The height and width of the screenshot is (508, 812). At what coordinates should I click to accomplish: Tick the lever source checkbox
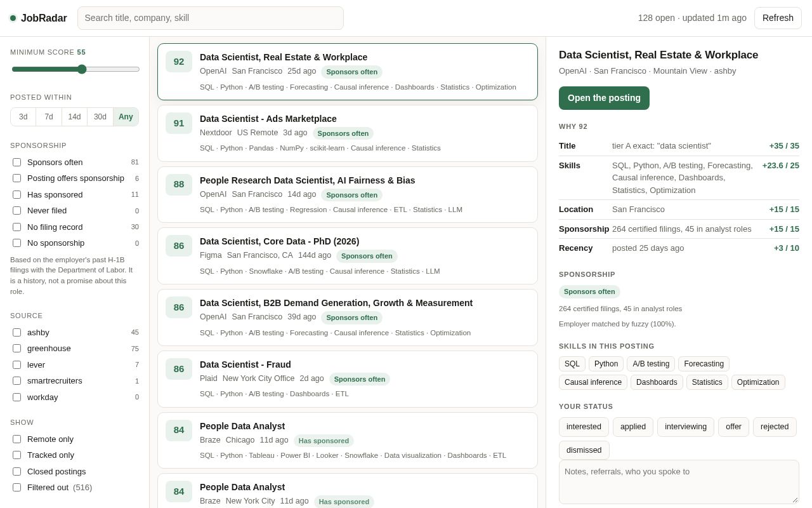pos(16,364)
